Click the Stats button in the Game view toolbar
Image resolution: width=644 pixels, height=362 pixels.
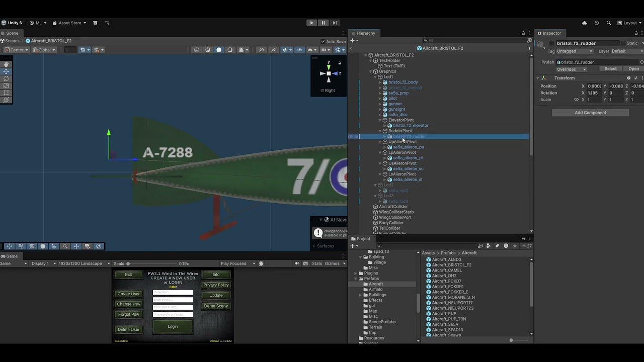(317, 263)
